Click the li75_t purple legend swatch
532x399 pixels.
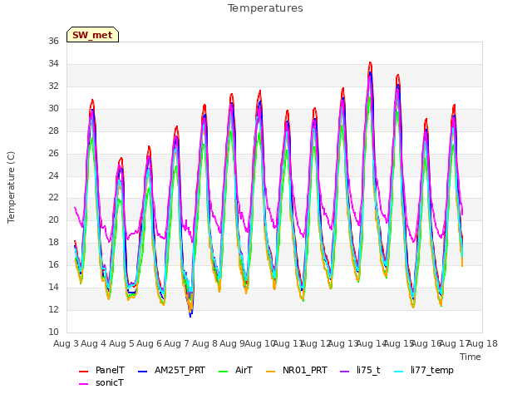tap(344, 372)
